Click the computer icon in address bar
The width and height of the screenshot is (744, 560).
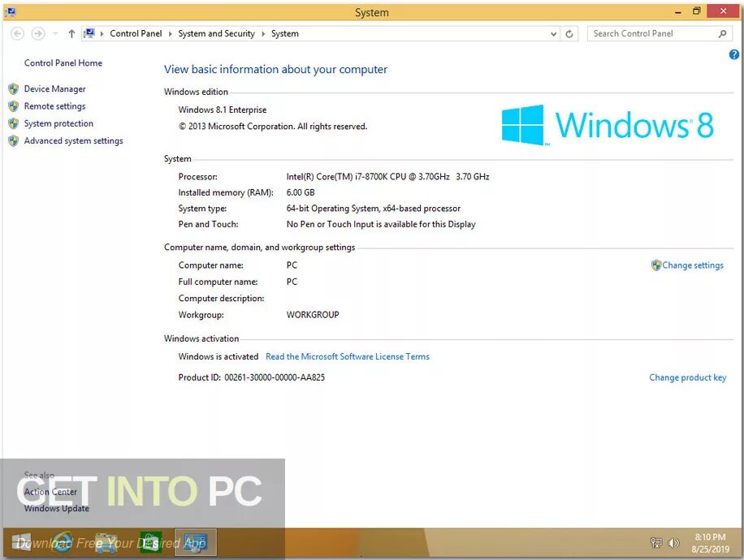(89, 33)
